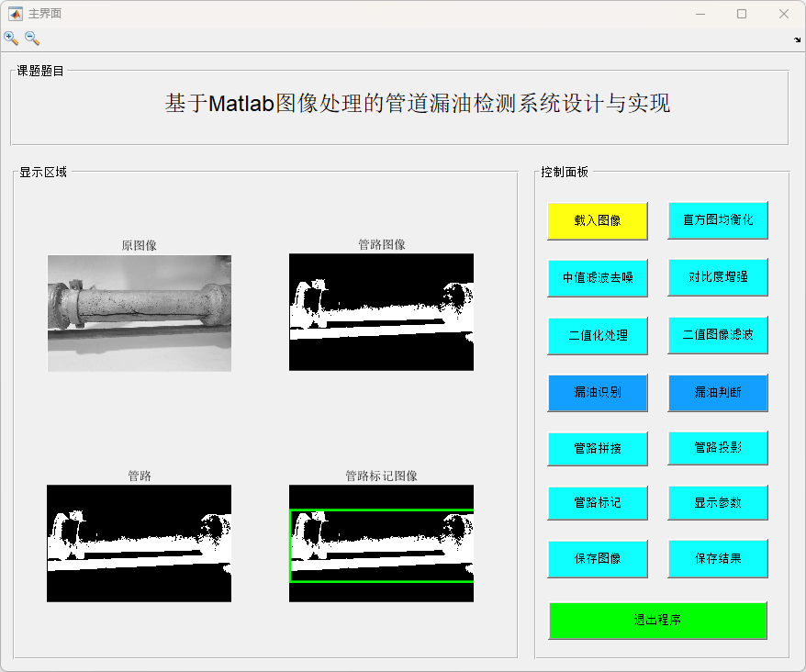Click the MATLAB logo in title bar

pos(16,14)
